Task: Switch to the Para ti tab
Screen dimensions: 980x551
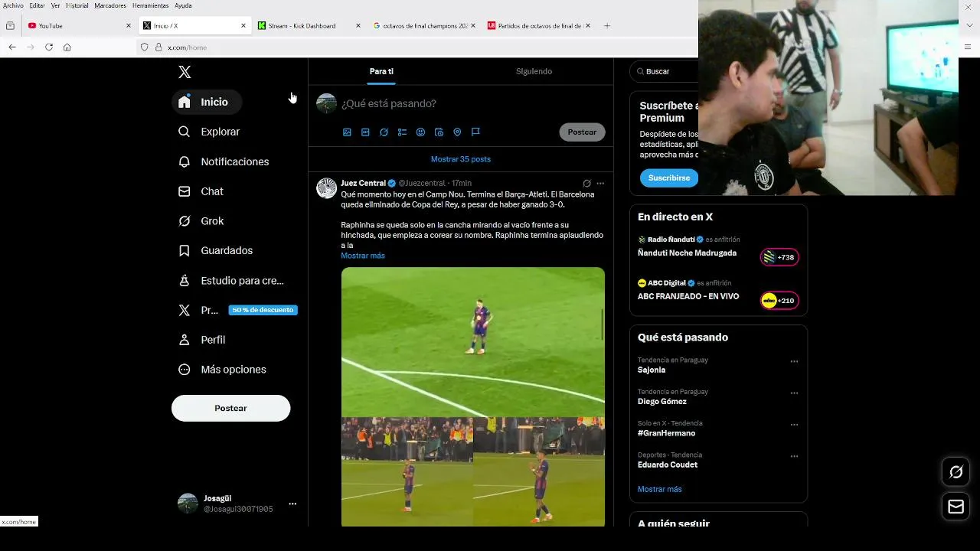Action: tap(381, 71)
